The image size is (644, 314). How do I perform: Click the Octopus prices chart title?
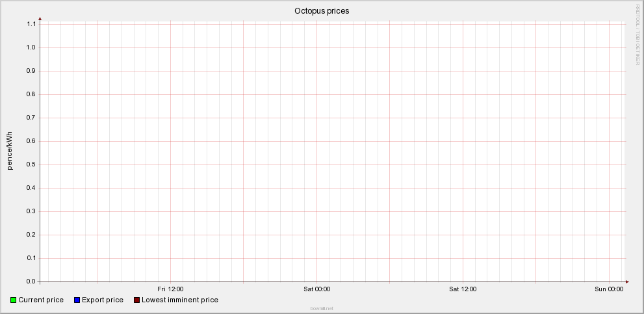(322, 11)
